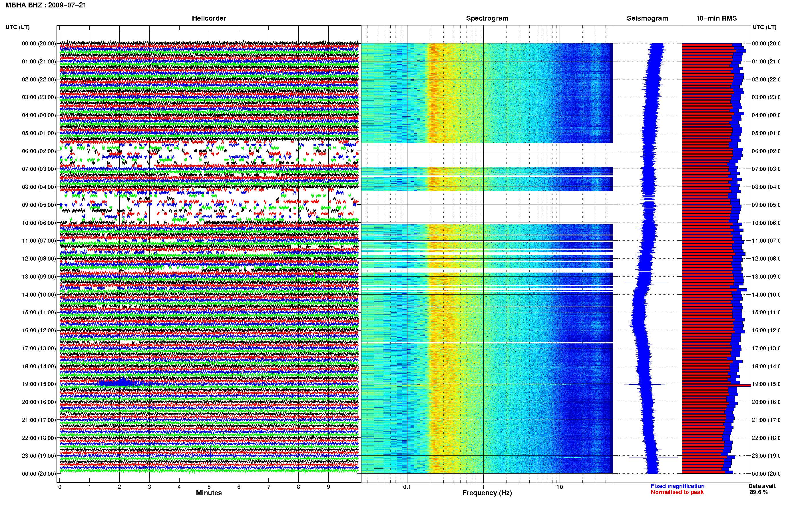Click the Normalised to peak legend text
Screen dimensions: 812x508
677,492
